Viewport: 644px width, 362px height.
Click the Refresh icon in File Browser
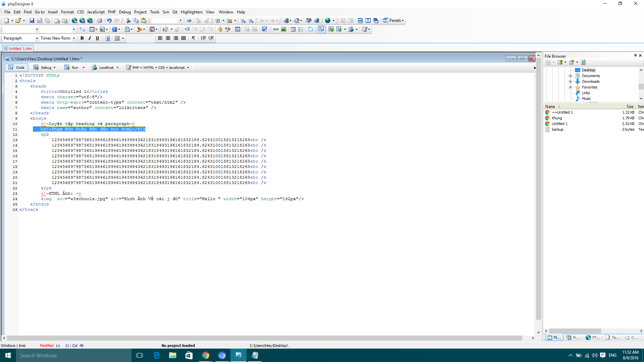click(583, 62)
